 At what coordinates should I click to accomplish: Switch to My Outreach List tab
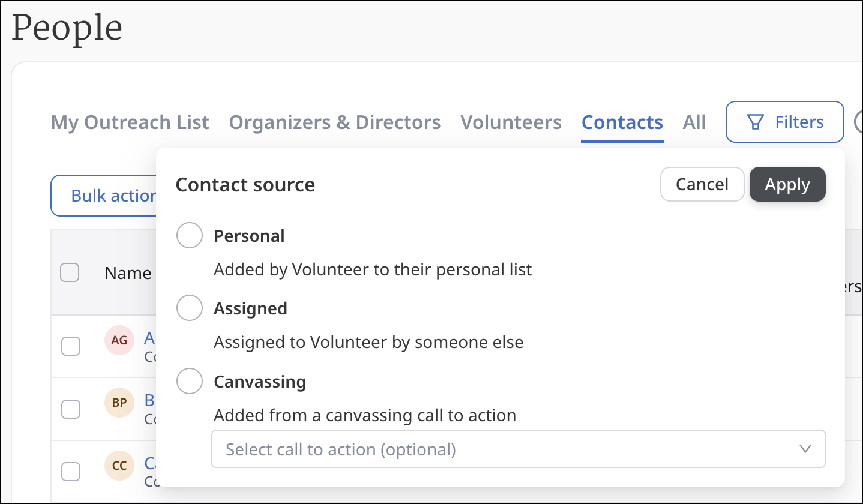coord(130,122)
